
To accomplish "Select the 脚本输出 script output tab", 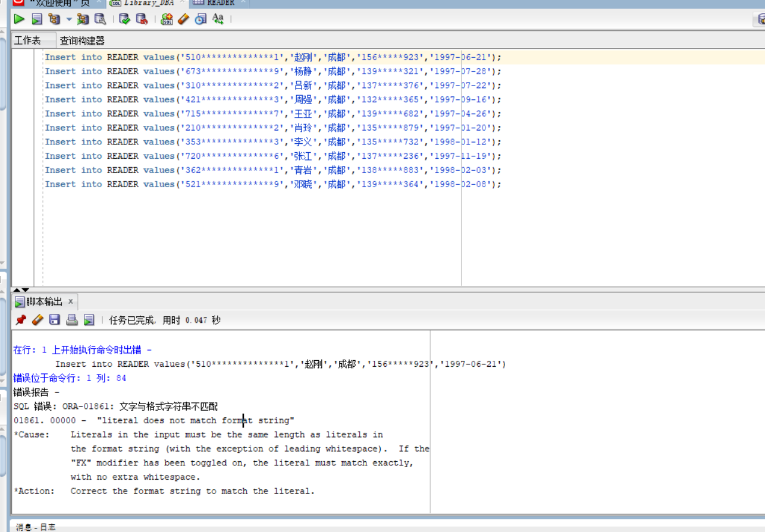I will coord(45,302).
